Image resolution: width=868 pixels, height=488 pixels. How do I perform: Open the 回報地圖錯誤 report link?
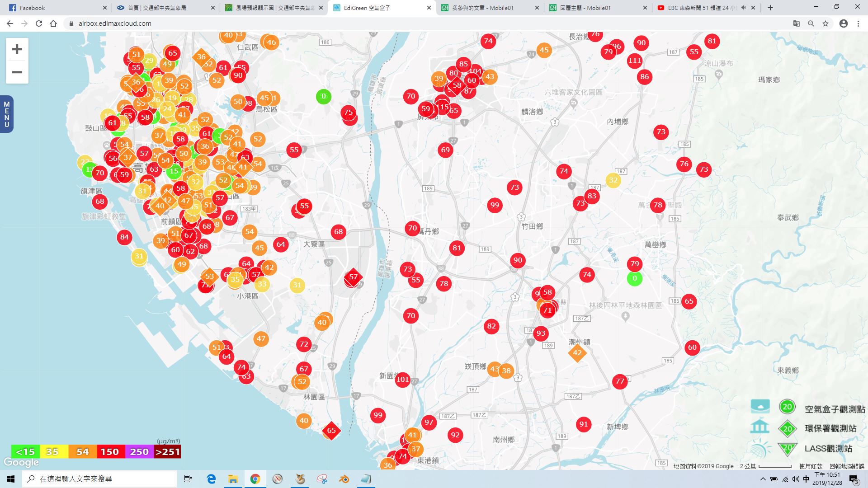click(847, 466)
